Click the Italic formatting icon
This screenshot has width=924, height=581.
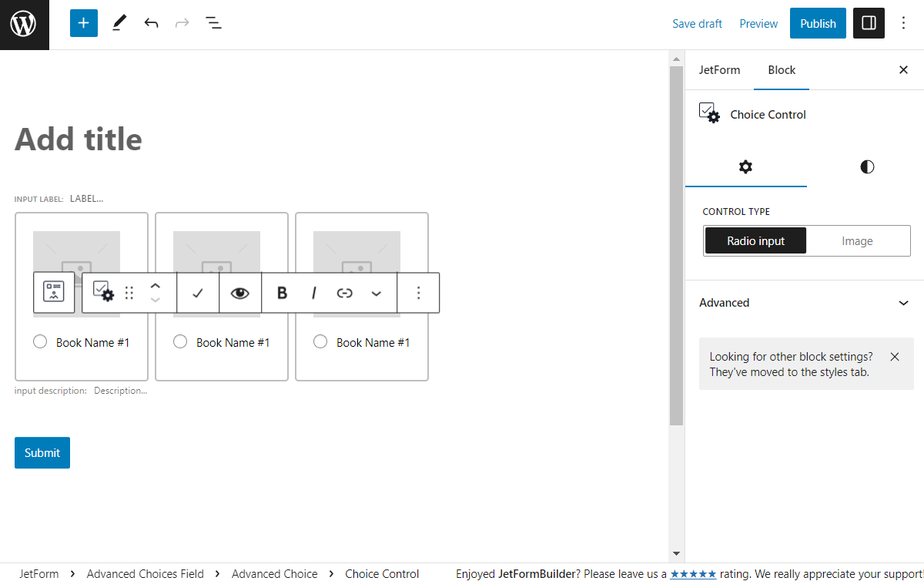click(313, 293)
